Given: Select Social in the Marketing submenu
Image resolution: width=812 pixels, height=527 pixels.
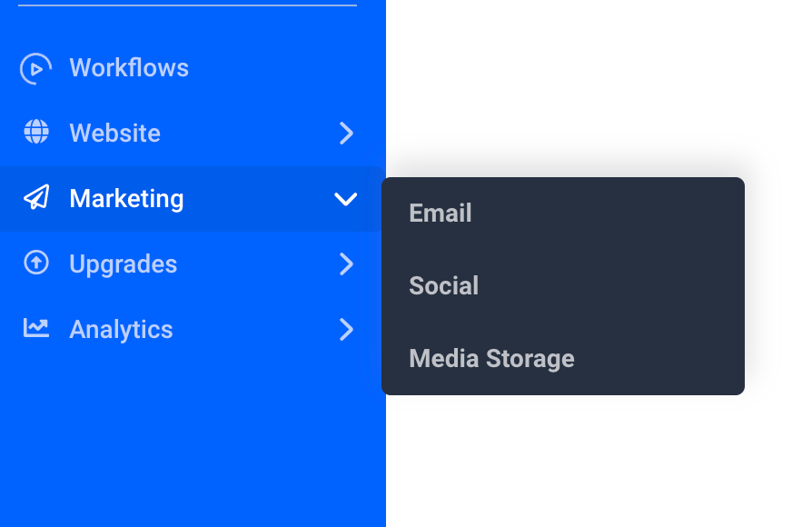Looking at the screenshot, I should tap(444, 286).
